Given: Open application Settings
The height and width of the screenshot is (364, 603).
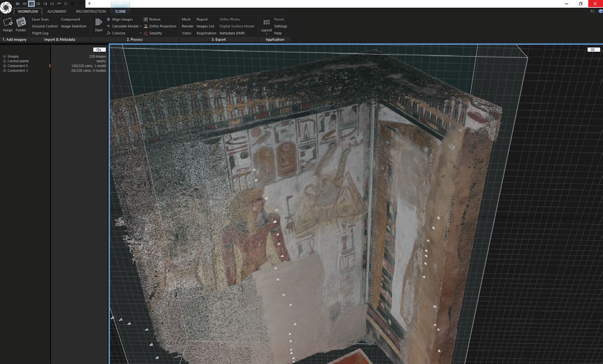Looking at the screenshot, I should (281, 26).
